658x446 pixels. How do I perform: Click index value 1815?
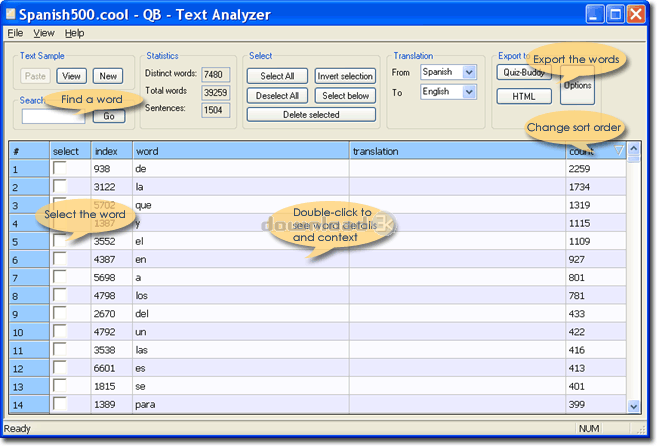(x=104, y=386)
